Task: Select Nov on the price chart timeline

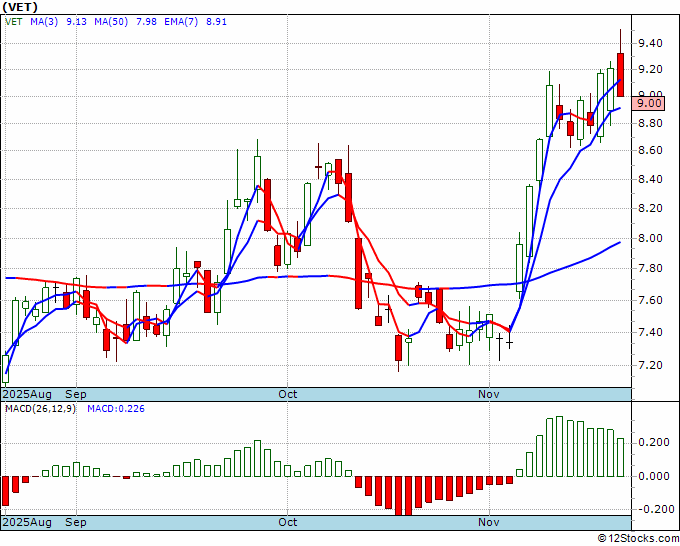Action: [489, 394]
